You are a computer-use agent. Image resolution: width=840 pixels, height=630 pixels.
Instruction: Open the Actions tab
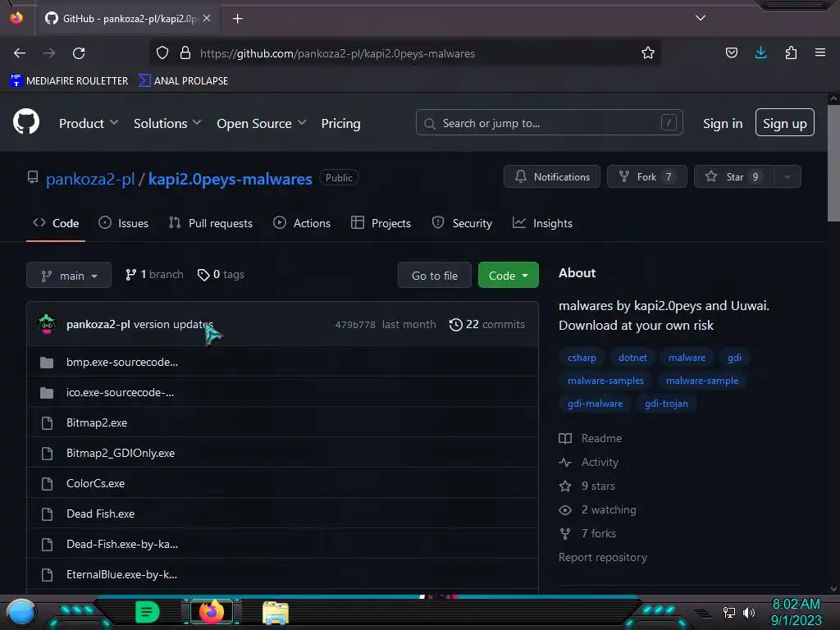(302, 223)
